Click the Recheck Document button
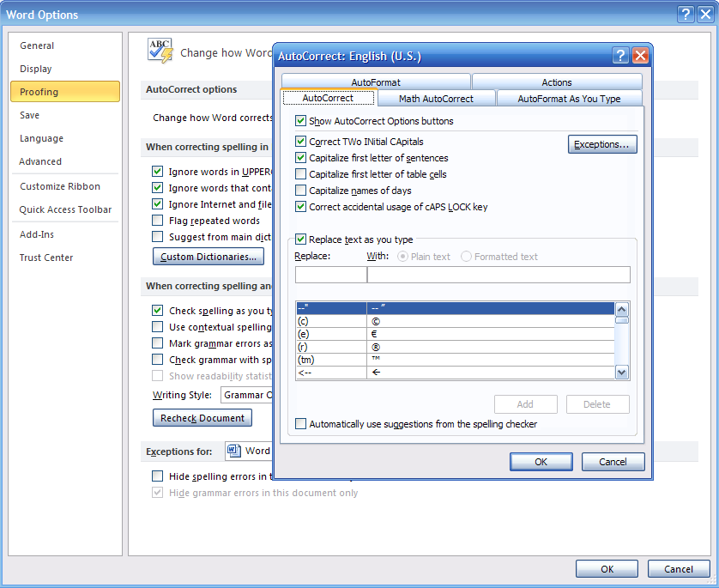The image size is (719, 588). pos(202,418)
